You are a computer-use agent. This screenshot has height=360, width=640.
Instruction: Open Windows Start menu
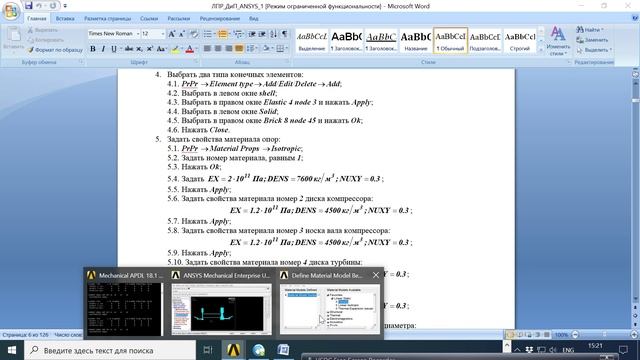tap(12, 350)
